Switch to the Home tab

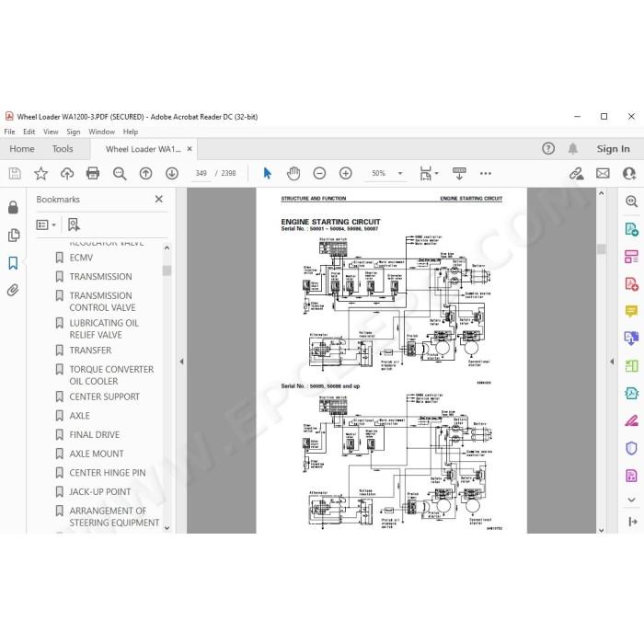click(x=22, y=149)
